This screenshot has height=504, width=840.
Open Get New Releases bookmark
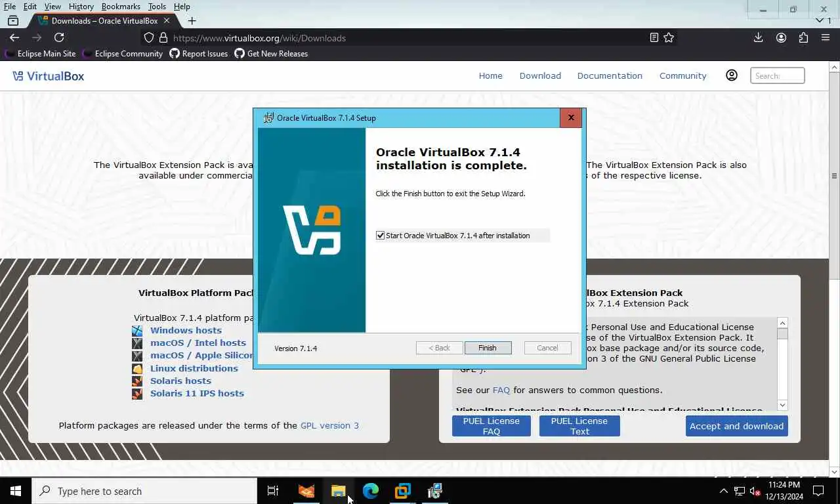tap(271, 54)
